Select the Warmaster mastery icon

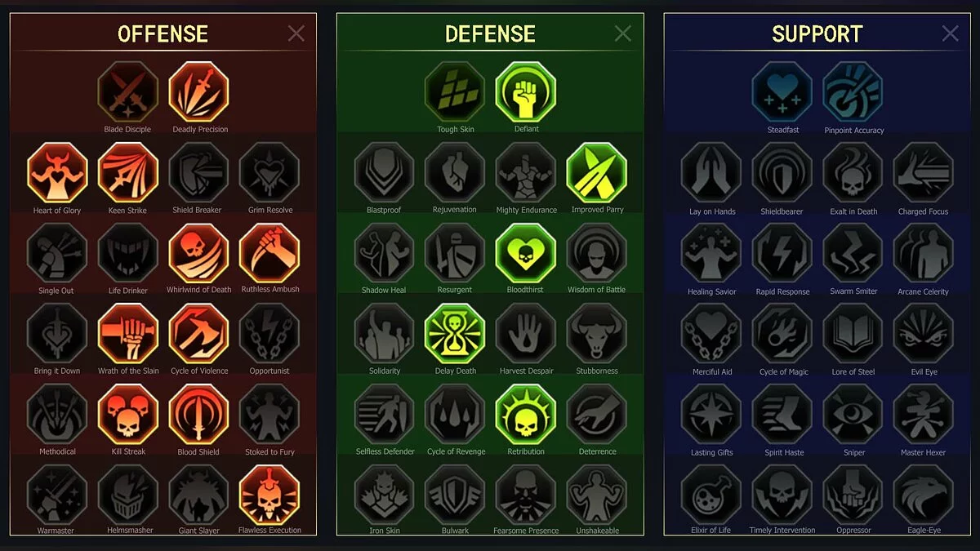pyautogui.click(x=57, y=495)
